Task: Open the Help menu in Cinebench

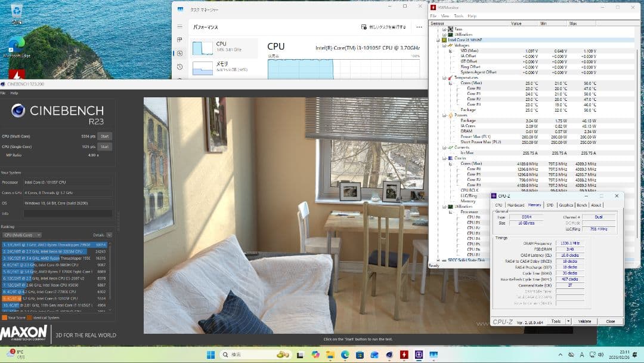Action: tap(14, 93)
